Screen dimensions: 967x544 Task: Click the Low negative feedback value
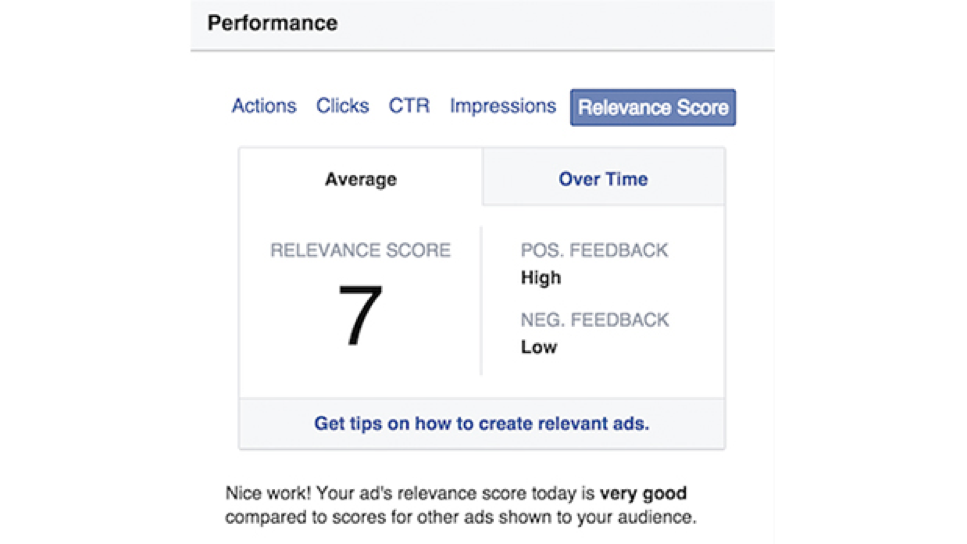pos(538,347)
